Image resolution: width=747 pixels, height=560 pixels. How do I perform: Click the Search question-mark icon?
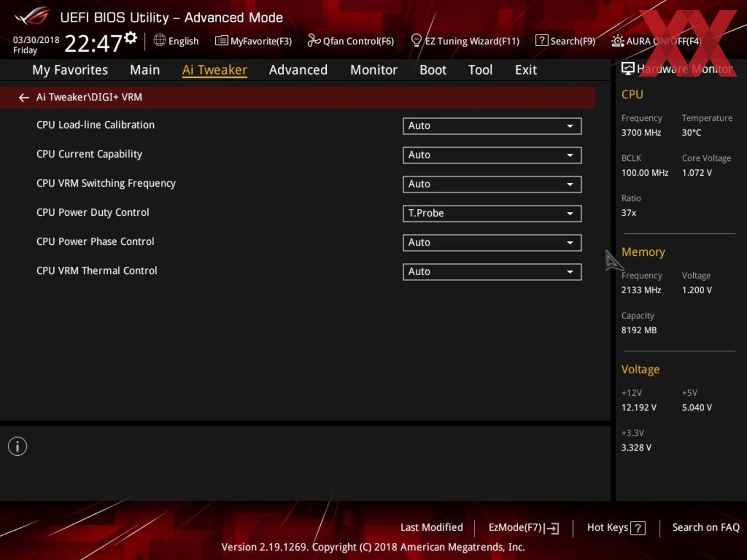[x=542, y=41]
